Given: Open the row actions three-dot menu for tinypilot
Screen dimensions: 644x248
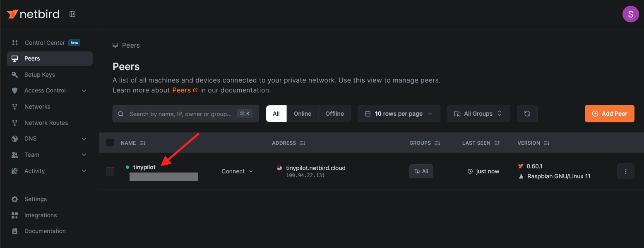Looking at the screenshot, I should tap(626, 171).
